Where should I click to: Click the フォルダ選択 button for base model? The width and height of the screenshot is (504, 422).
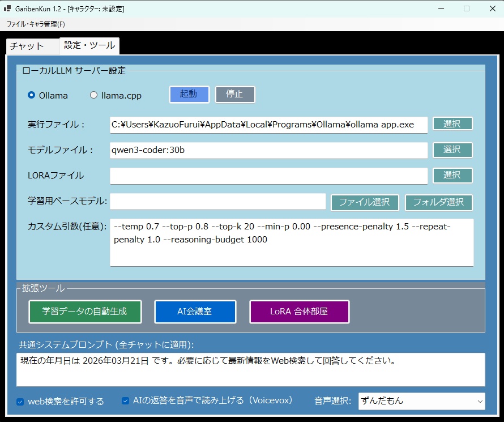pos(439,202)
